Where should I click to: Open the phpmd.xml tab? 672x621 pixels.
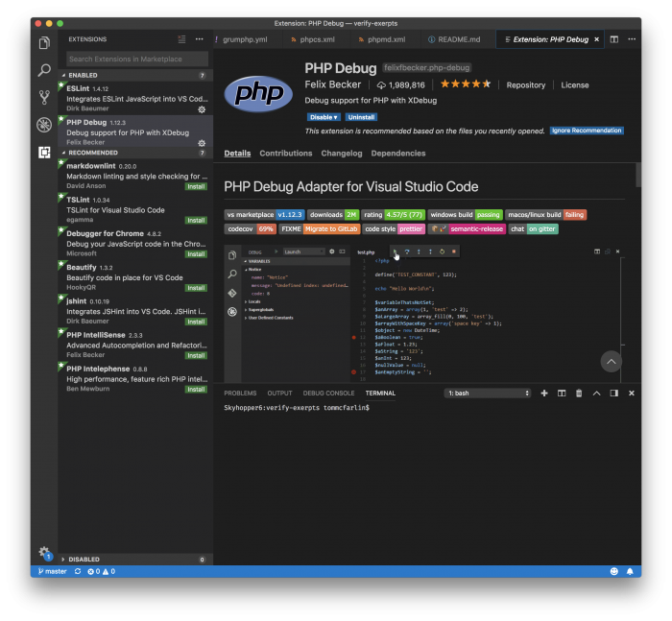pyautogui.click(x=386, y=39)
